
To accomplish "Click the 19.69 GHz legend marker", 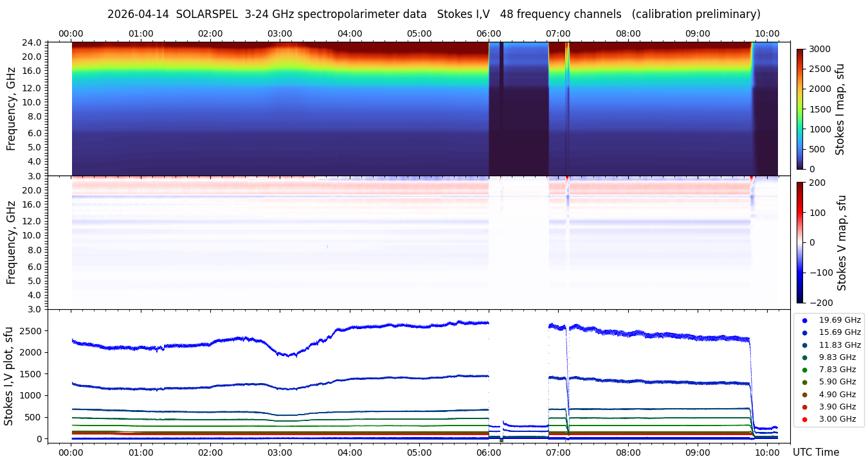I will (x=804, y=320).
